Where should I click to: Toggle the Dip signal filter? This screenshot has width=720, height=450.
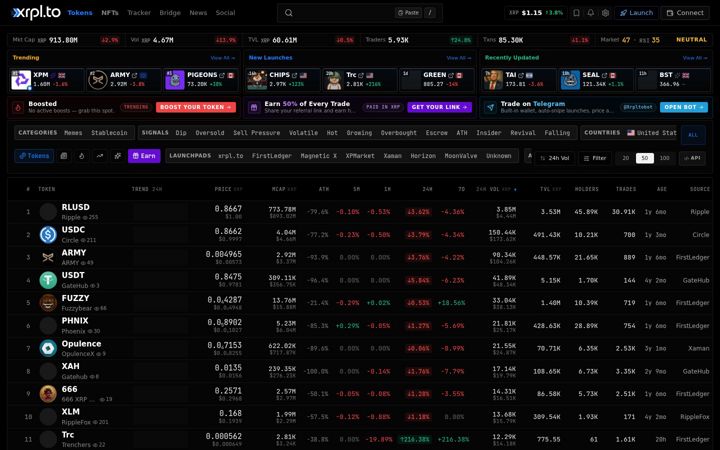tap(181, 133)
